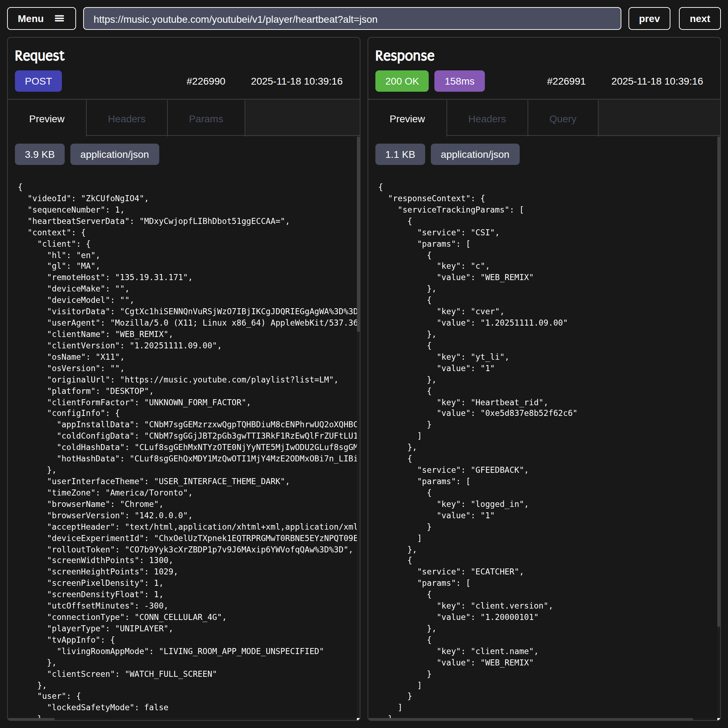Click the request panel horizontal scrollbar
728x728 pixels.
[32, 719]
